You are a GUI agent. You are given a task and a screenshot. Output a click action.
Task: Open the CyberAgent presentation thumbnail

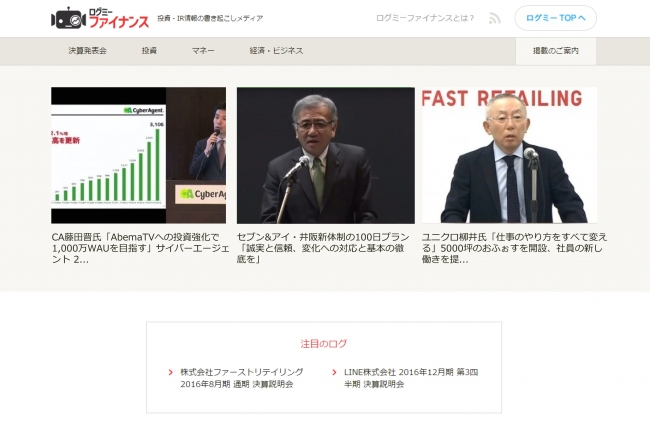click(138, 155)
